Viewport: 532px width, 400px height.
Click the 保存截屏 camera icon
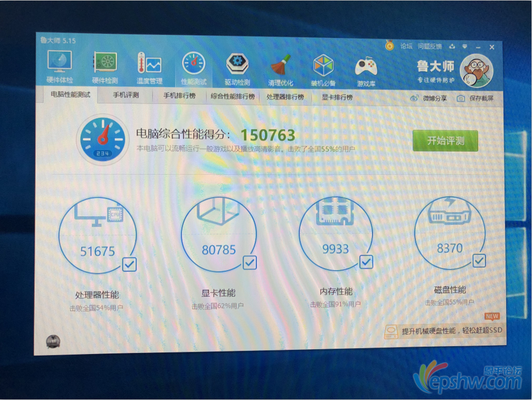coord(461,98)
